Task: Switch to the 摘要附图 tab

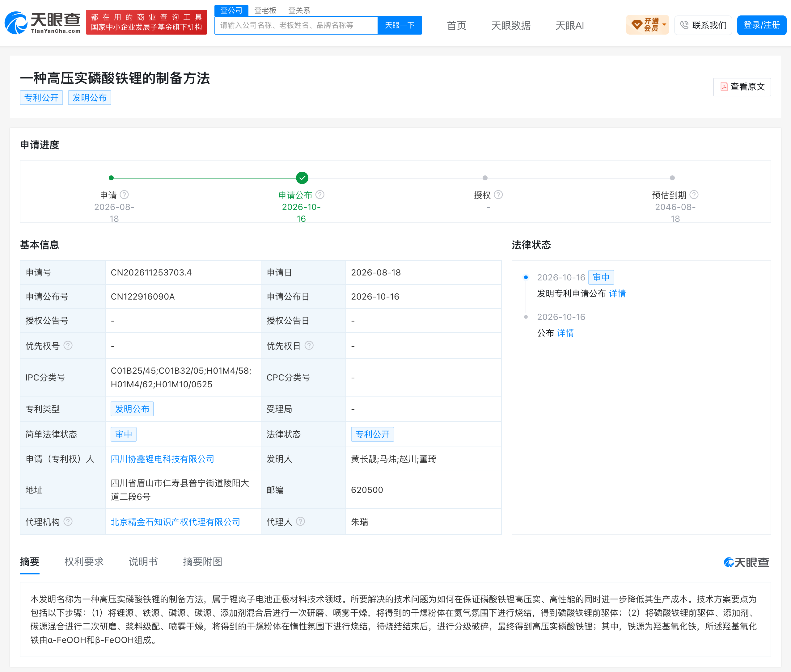Action: 202,561
